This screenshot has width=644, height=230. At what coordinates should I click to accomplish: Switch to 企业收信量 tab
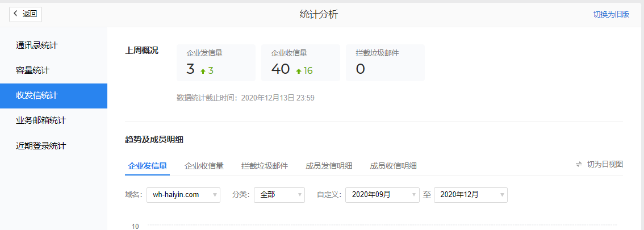(x=204, y=166)
